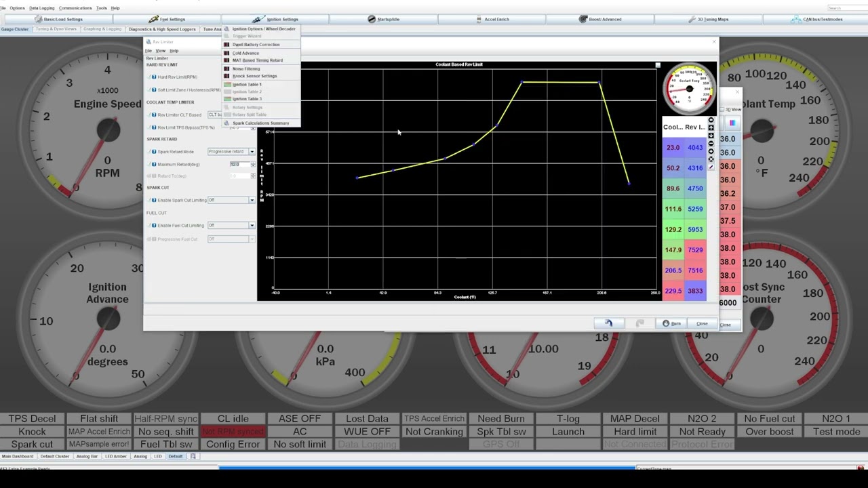This screenshot has width=868, height=488.
Task: Click the Ignition Settings toolbar button
Action: [275, 19]
